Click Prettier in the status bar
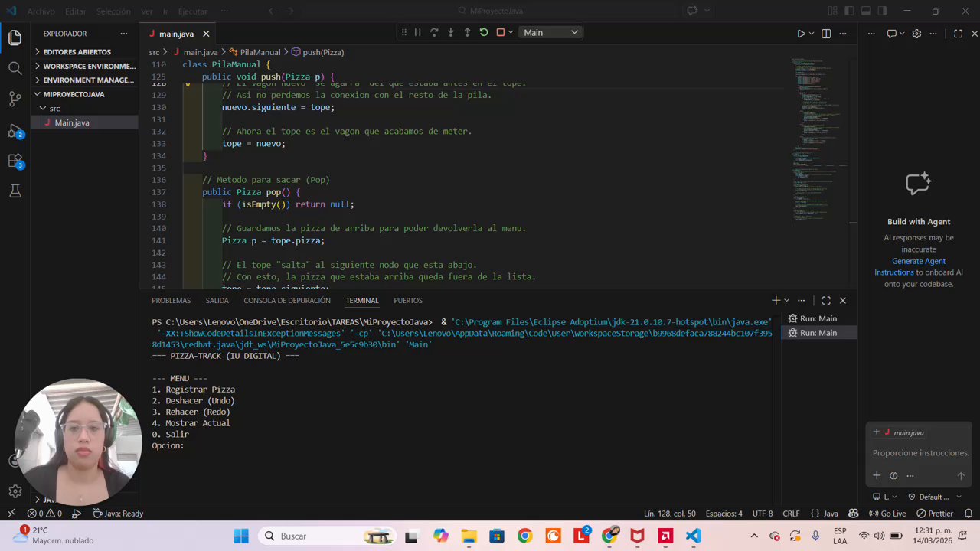 point(935,514)
